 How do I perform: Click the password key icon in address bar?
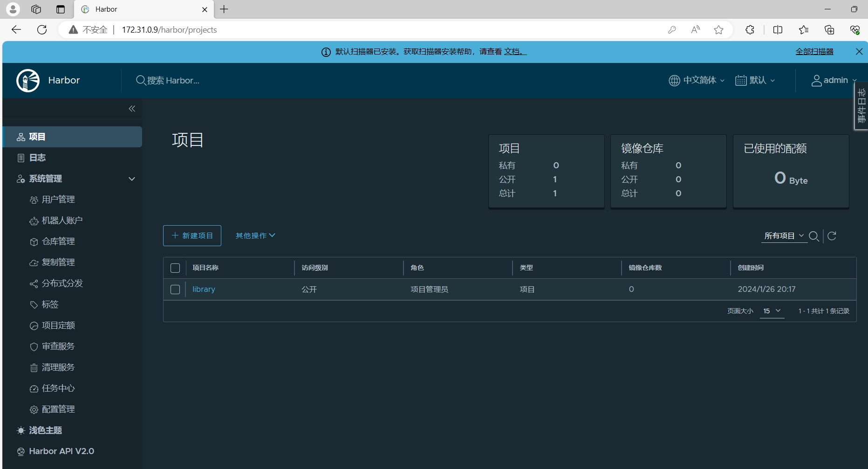pos(672,30)
